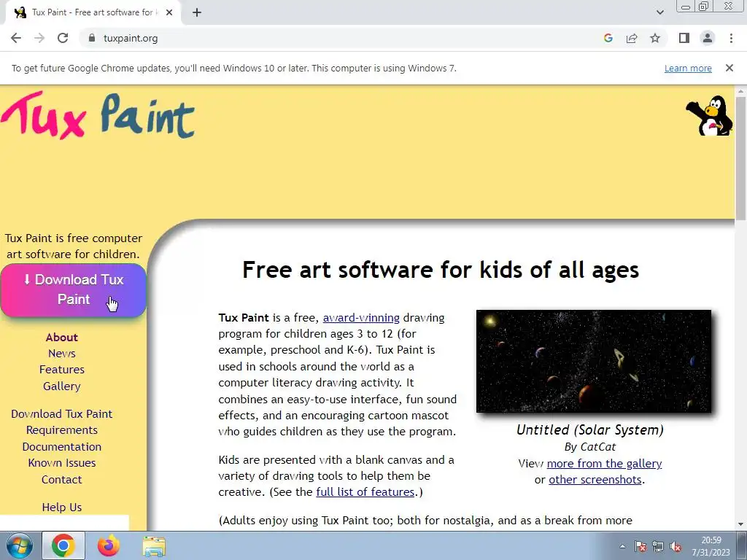
Task: Open more from the gallery link
Action: pyautogui.click(x=604, y=463)
